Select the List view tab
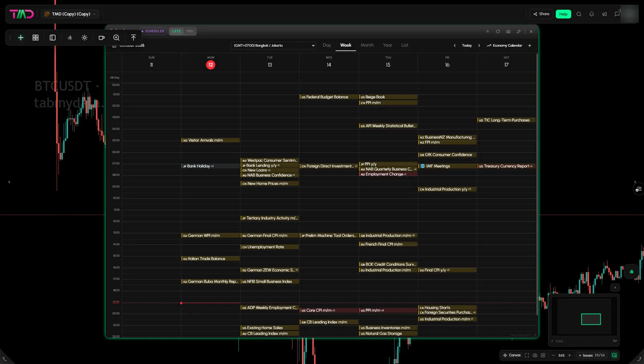Image resolution: width=644 pixels, height=364 pixels. (x=405, y=45)
